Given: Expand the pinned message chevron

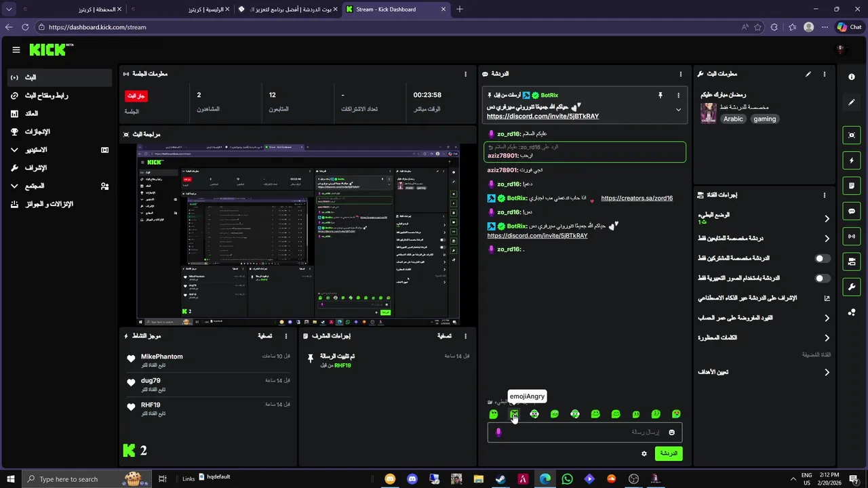Looking at the screenshot, I should pyautogui.click(x=678, y=110).
